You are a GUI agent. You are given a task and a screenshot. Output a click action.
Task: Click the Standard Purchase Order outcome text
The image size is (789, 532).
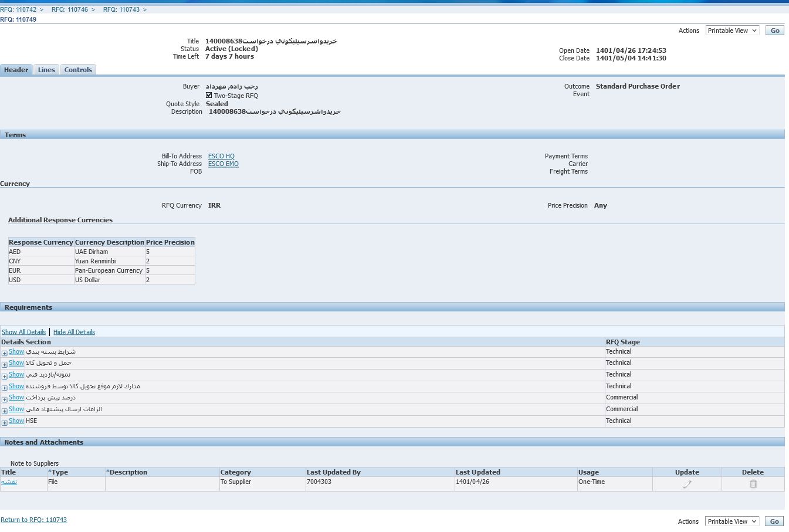pyautogui.click(x=638, y=86)
